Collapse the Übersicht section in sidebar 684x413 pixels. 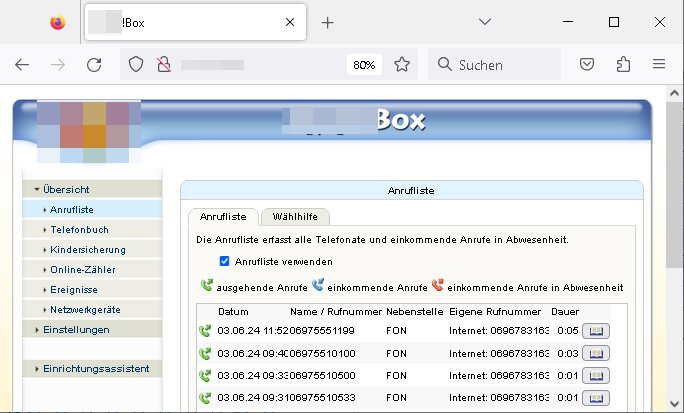66,189
